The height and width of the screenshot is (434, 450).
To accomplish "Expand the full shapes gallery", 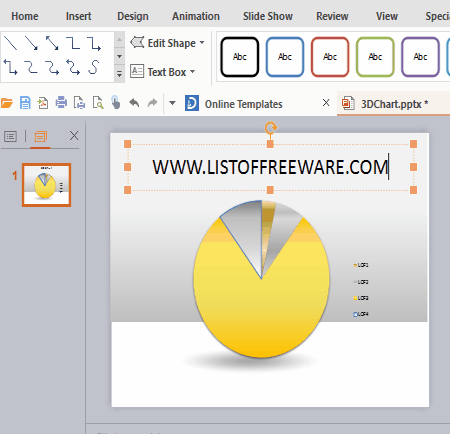I will pyautogui.click(x=119, y=74).
